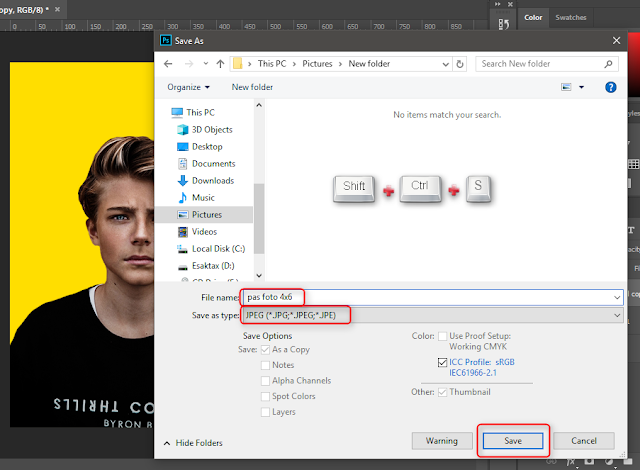
Task: Open Videos in the folder tree
Action: [x=198, y=232]
